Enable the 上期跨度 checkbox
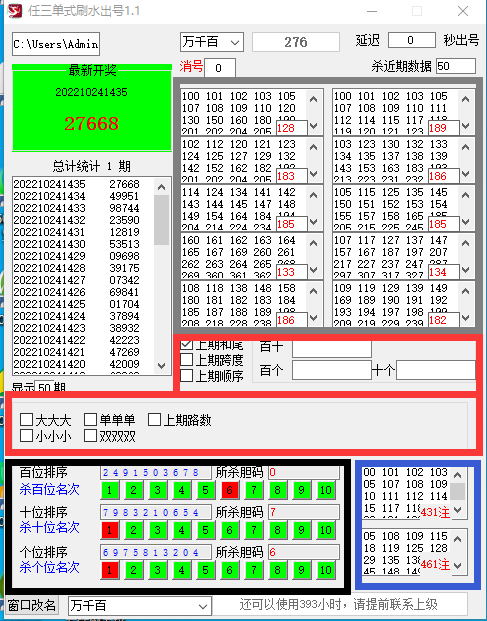This screenshot has height=621, width=487. coord(186,360)
